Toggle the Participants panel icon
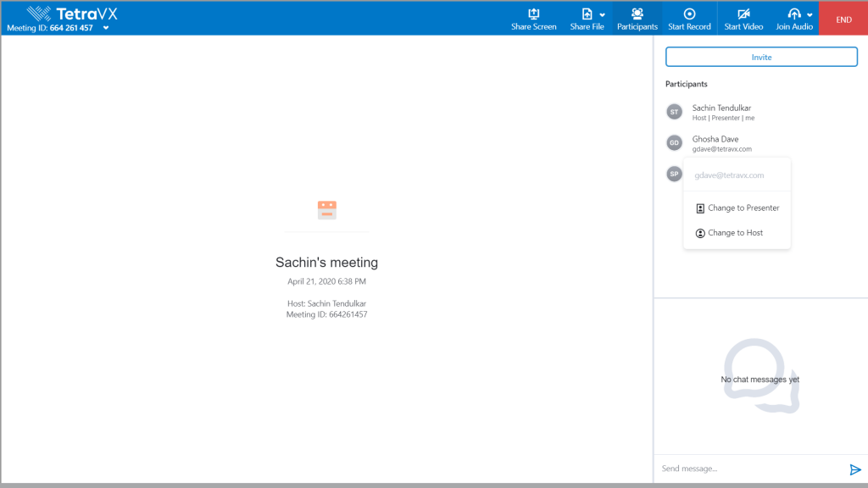868x488 pixels. tap(637, 14)
